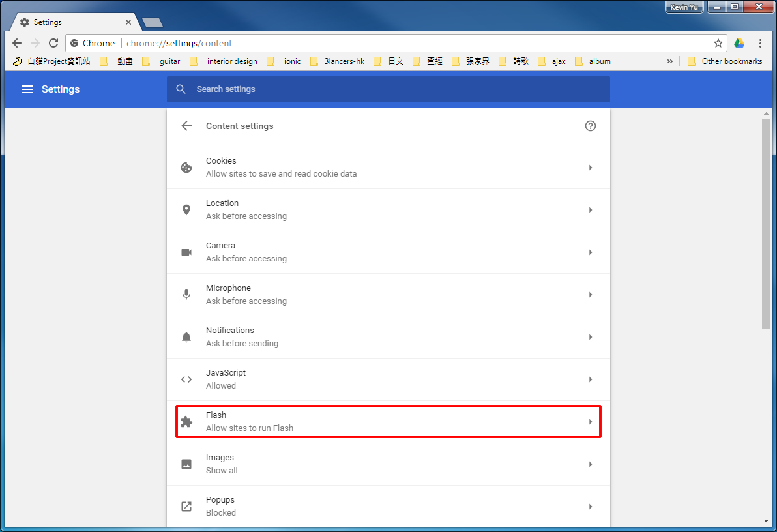Click the scrollbar down arrow

(x=766, y=521)
